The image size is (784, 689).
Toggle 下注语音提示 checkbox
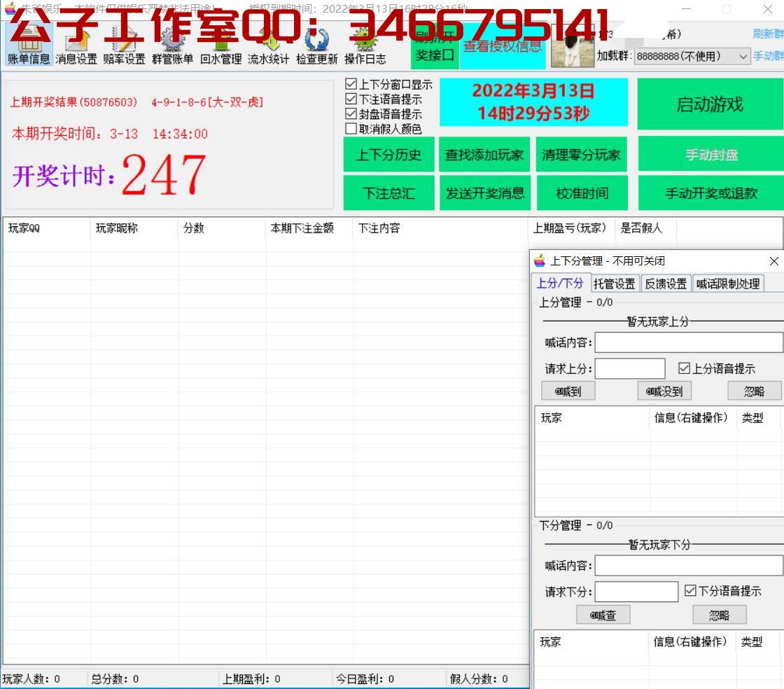click(x=351, y=99)
